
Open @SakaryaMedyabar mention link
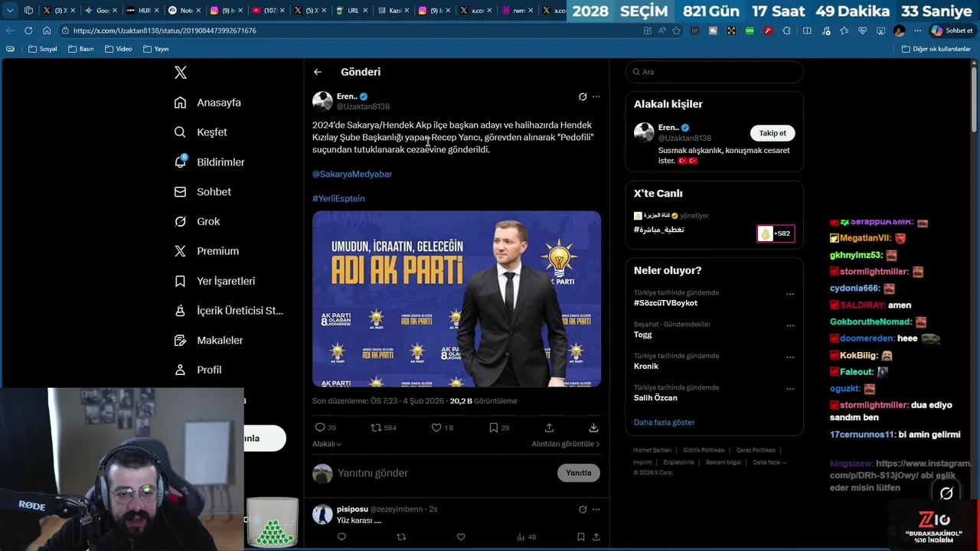[x=352, y=174]
